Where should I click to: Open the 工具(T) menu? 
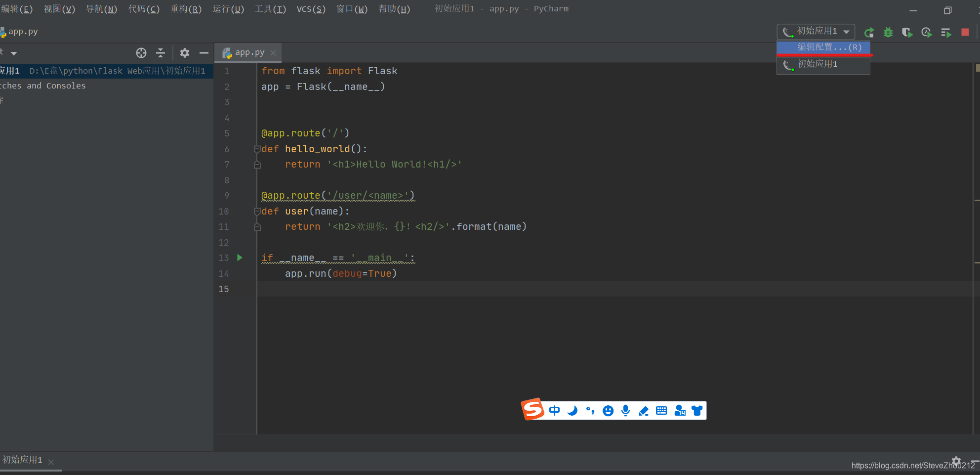pyautogui.click(x=270, y=9)
